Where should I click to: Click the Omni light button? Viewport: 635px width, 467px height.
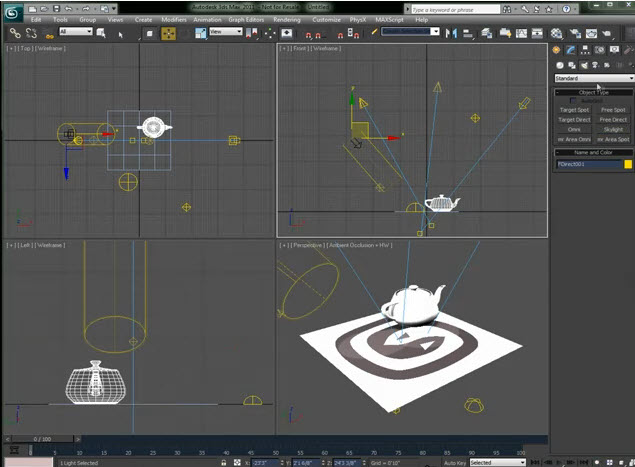pos(574,129)
